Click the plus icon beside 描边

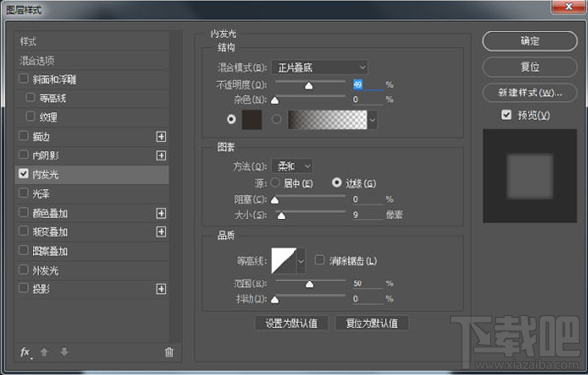pyautogui.click(x=161, y=137)
